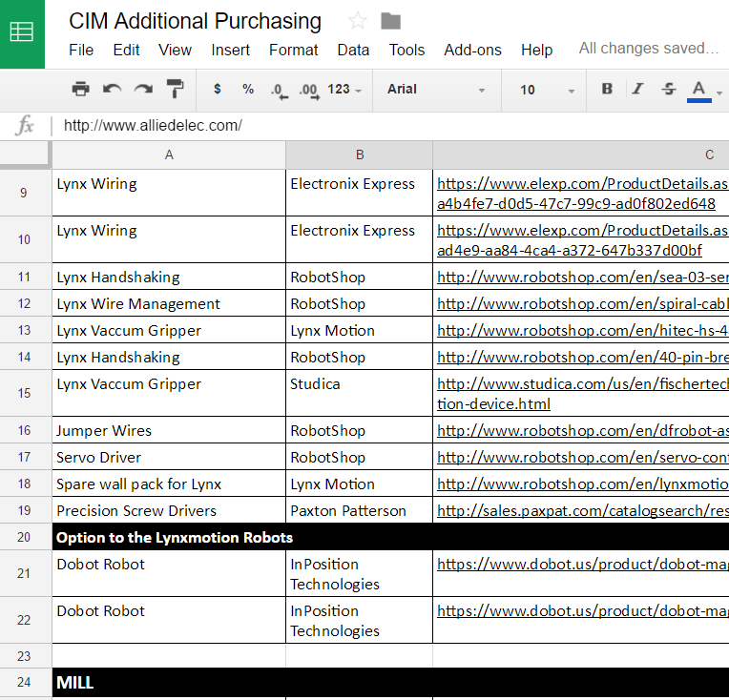Select the Spare wall pack for Lynx cell

tap(169, 484)
